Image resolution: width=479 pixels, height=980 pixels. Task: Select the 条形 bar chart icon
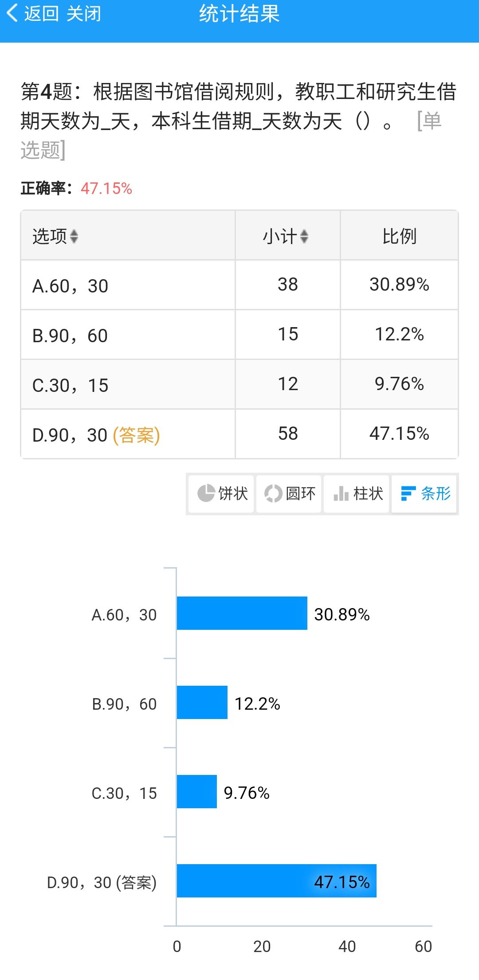click(x=408, y=494)
